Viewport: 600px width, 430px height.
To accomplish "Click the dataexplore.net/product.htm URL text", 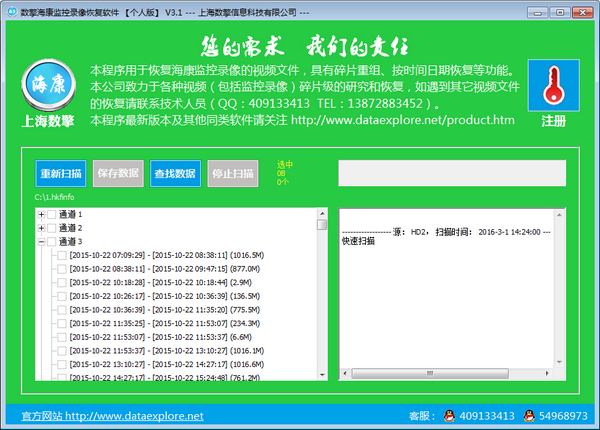I will (x=403, y=120).
